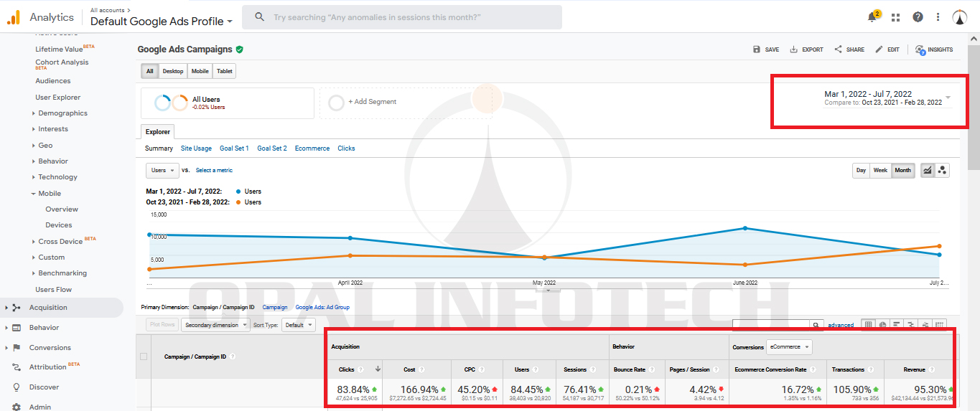
Task: Open the Sort Type Default dropdown
Action: (298, 325)
